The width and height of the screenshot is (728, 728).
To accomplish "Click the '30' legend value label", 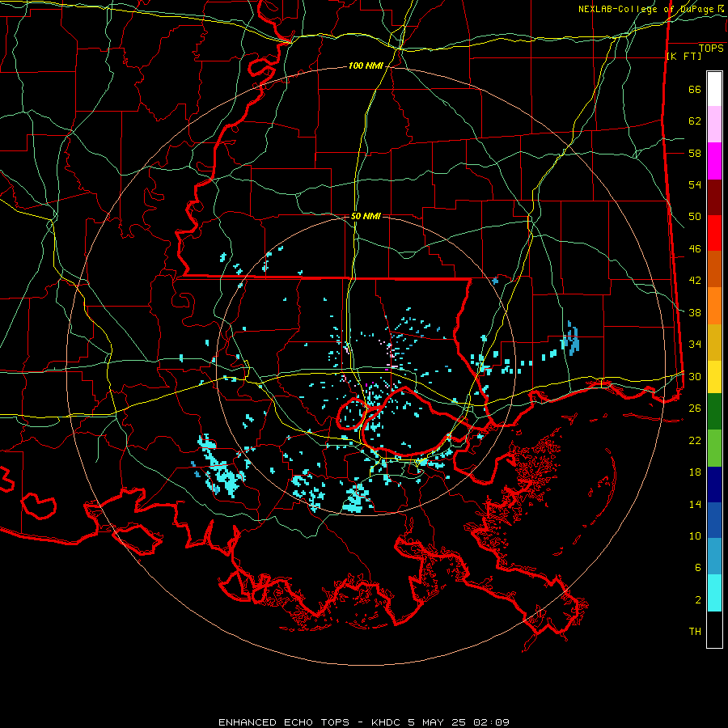I will [x=695, y=376].
